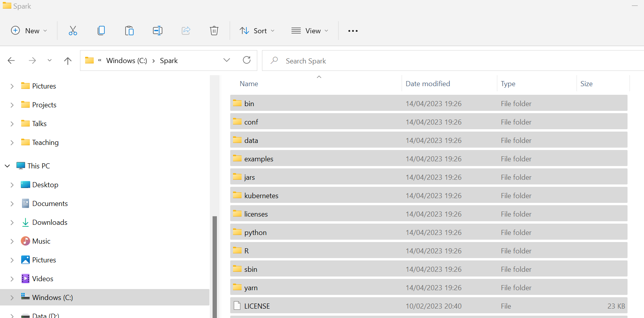
Task: Select the Pictures item under This PC
Action: (x=44, y=260)
